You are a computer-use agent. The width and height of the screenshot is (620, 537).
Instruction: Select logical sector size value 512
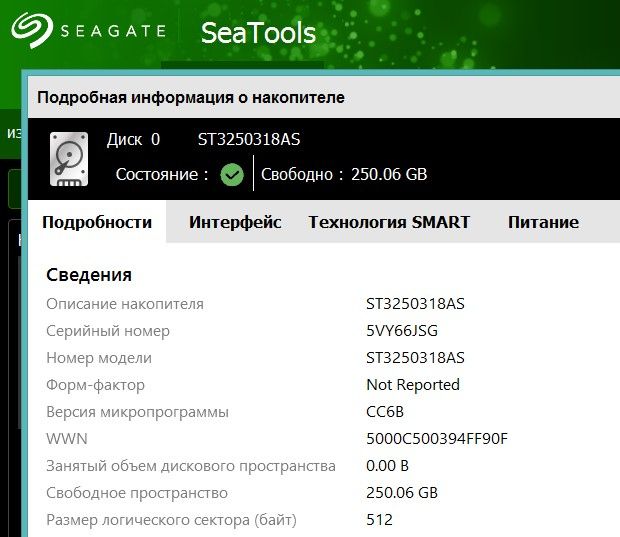[x=379, y=520]
